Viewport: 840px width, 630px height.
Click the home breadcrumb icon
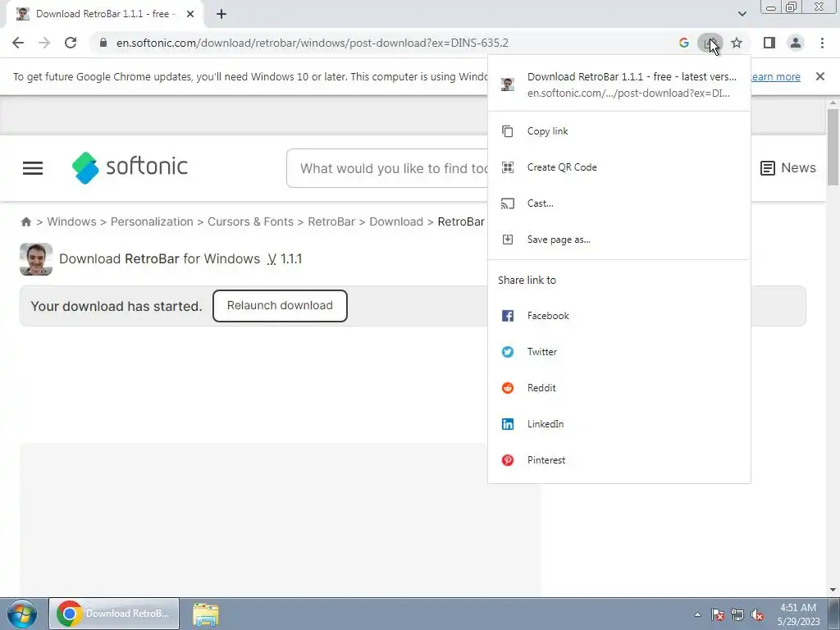point(25,221)
